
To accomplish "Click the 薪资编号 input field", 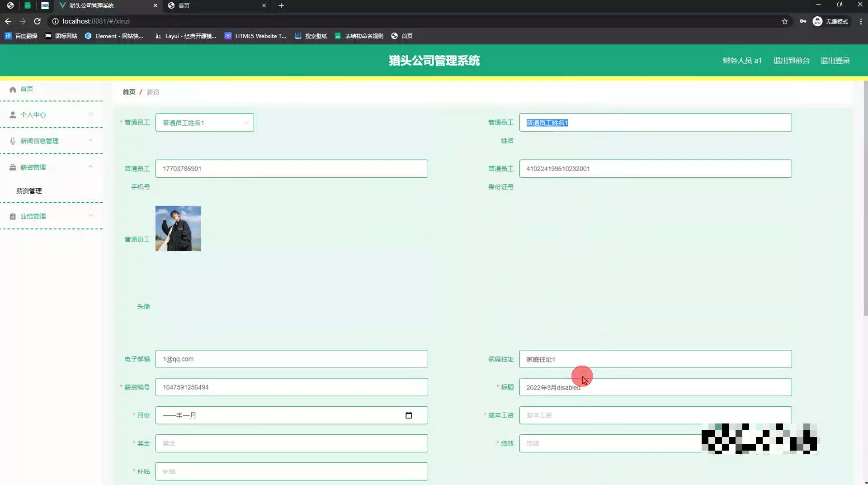I will point(292,387).
